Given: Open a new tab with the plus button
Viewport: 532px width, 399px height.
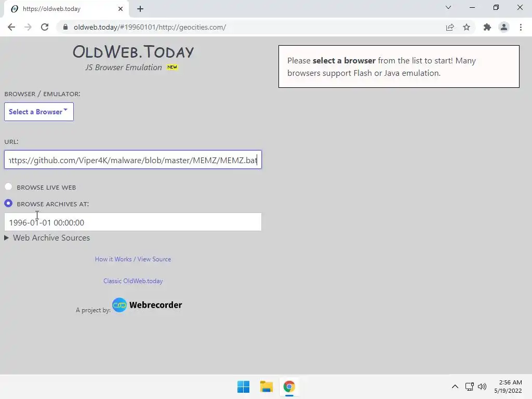Looking at the screenshot, I should (140, 9).
